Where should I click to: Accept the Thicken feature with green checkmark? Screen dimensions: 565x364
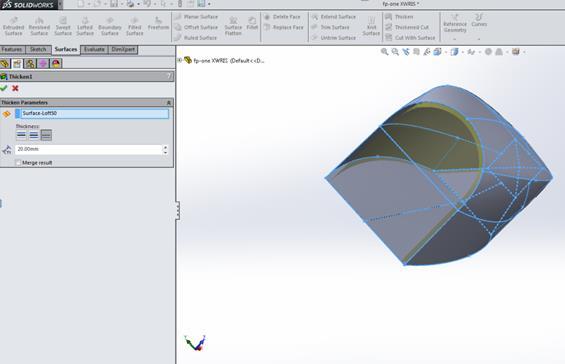(4, 88)
